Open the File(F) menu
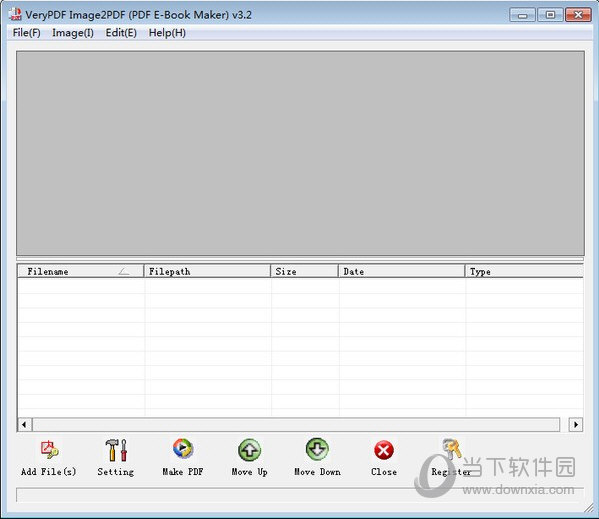599x519 pixels. [x=26, y=33]
